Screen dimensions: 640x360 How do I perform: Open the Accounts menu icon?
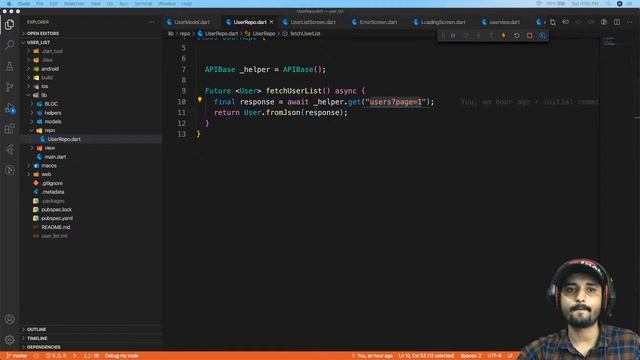point(9,319)
